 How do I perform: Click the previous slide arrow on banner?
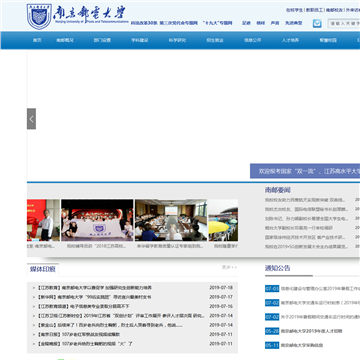31,119
